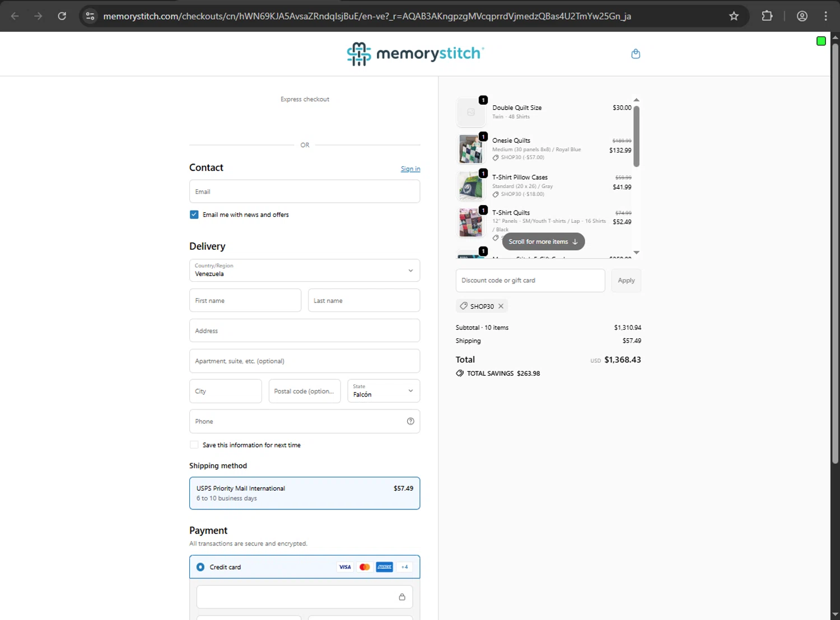Click the Address field

[x=305, y=330]
